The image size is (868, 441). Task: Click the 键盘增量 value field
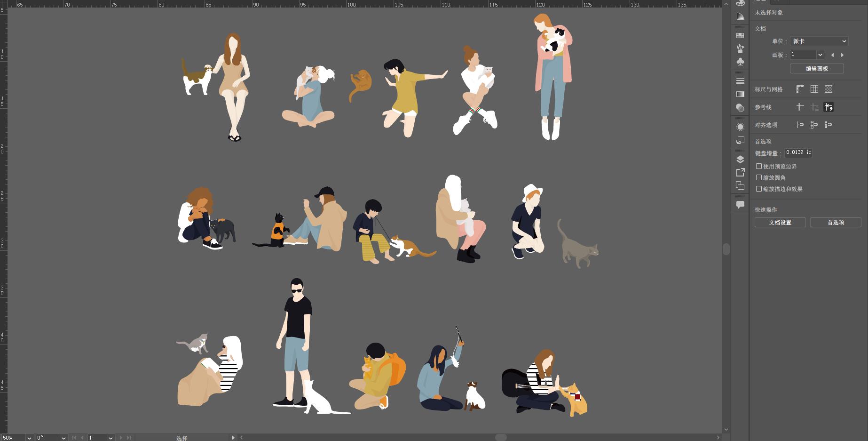coord(798,152)
